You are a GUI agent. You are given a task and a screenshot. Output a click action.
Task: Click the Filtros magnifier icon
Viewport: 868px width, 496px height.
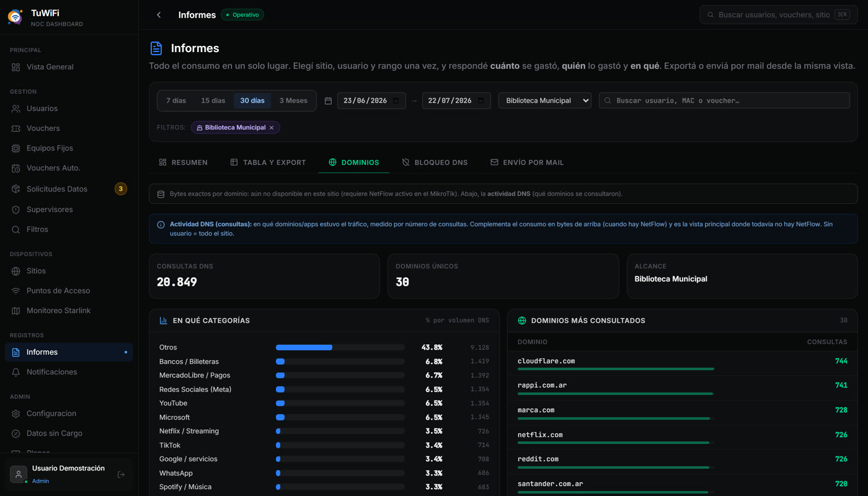coord(16,229)
